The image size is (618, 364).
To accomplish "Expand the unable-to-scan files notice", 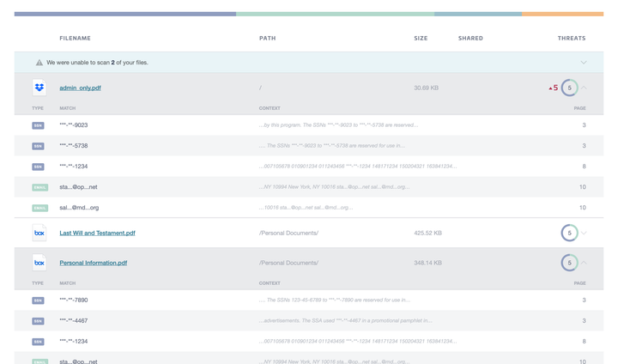I will pyautogui.click(x=584, y=63).
